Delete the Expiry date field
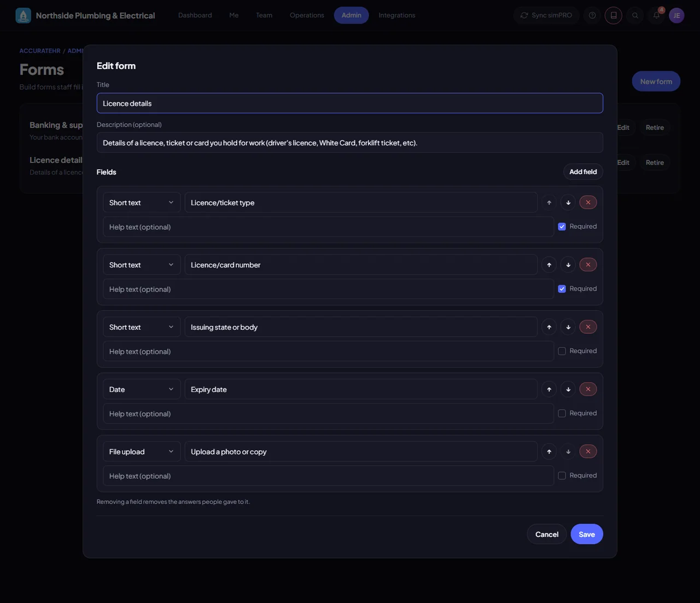Image resolution: width=700 pixels, height=603 pixels. pyautogui.click(x=588, y=390)
